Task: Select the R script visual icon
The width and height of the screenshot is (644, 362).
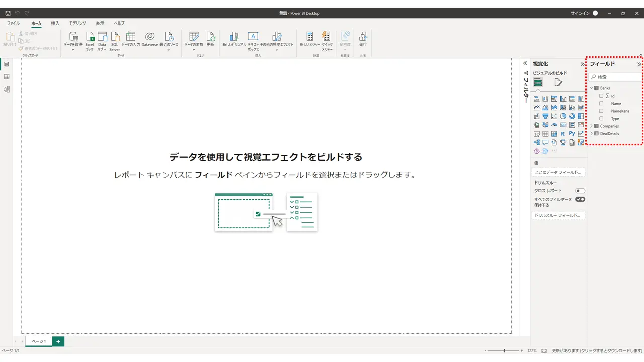Action: 563,134
